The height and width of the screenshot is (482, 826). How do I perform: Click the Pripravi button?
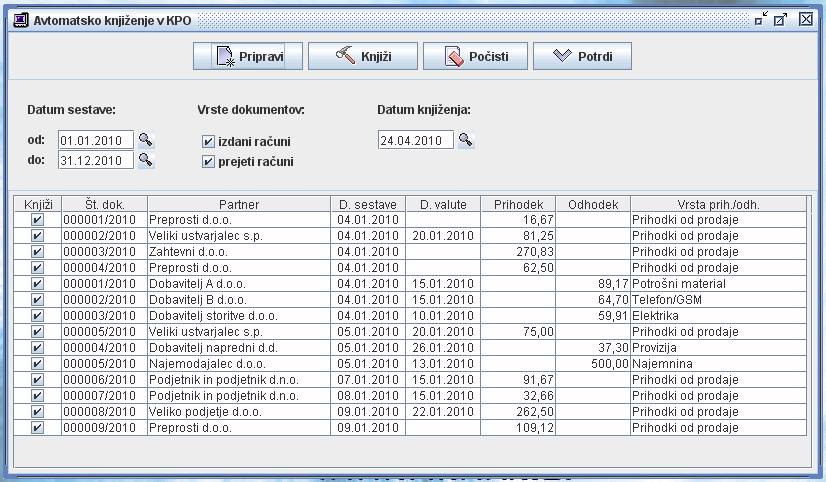coord(247,57)
